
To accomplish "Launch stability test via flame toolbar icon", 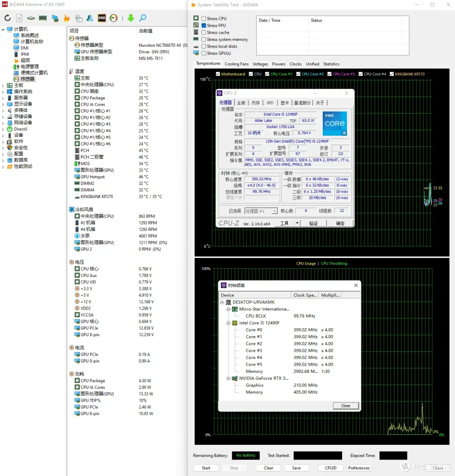I will coord(67,18).
